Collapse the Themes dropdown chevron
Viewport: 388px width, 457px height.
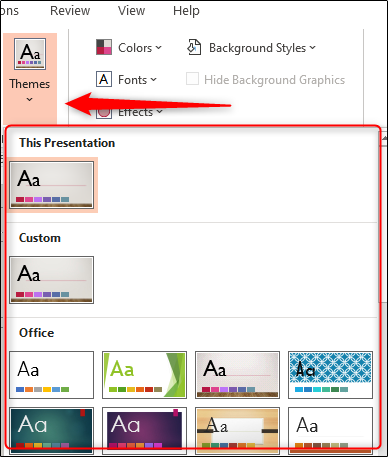[x=30, y=99]
